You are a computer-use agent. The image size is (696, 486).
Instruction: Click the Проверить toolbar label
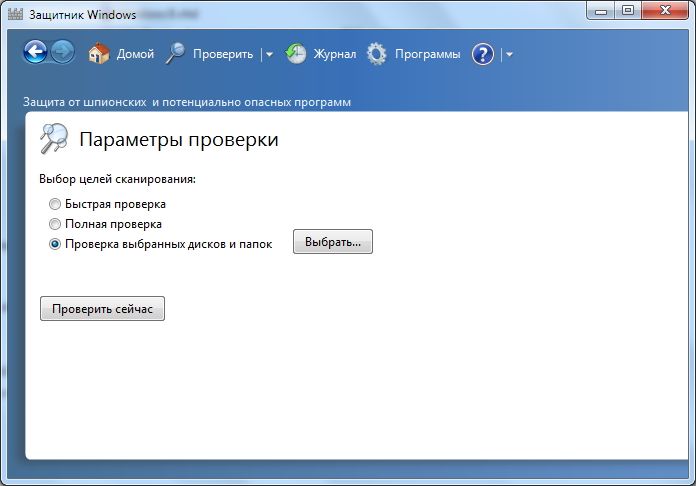pyautogui.click(x=223, y=54)
